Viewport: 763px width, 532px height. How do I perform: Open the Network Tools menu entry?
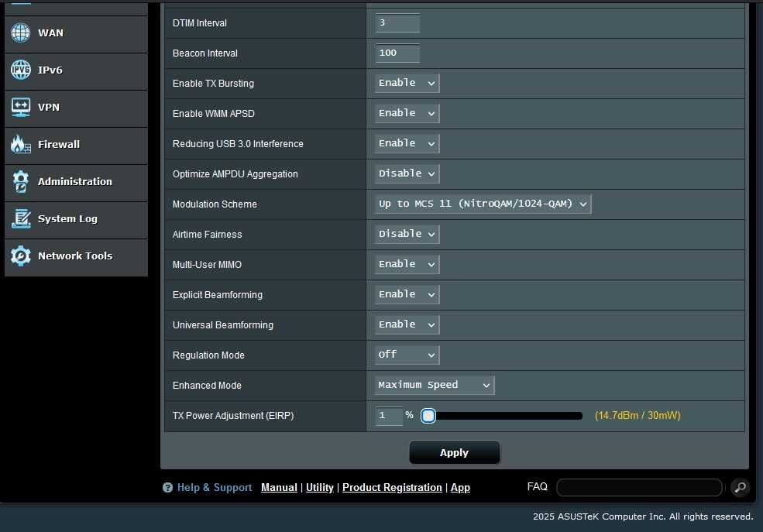[x=76, y=256]
